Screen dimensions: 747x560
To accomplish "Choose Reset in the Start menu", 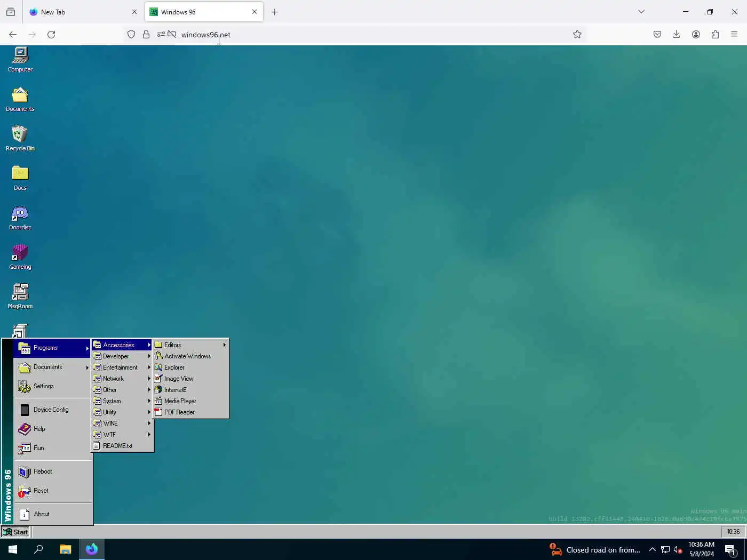I will point(52,491).
